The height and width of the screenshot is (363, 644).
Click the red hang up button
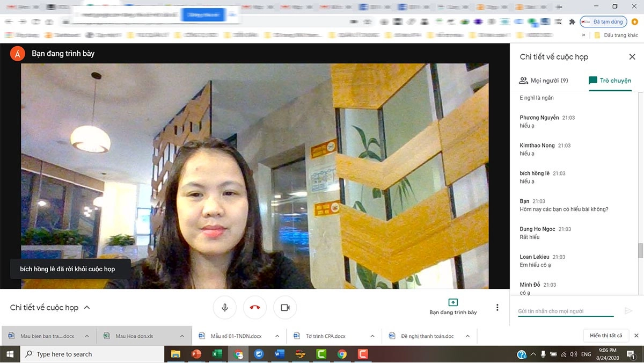coord(255,308)
